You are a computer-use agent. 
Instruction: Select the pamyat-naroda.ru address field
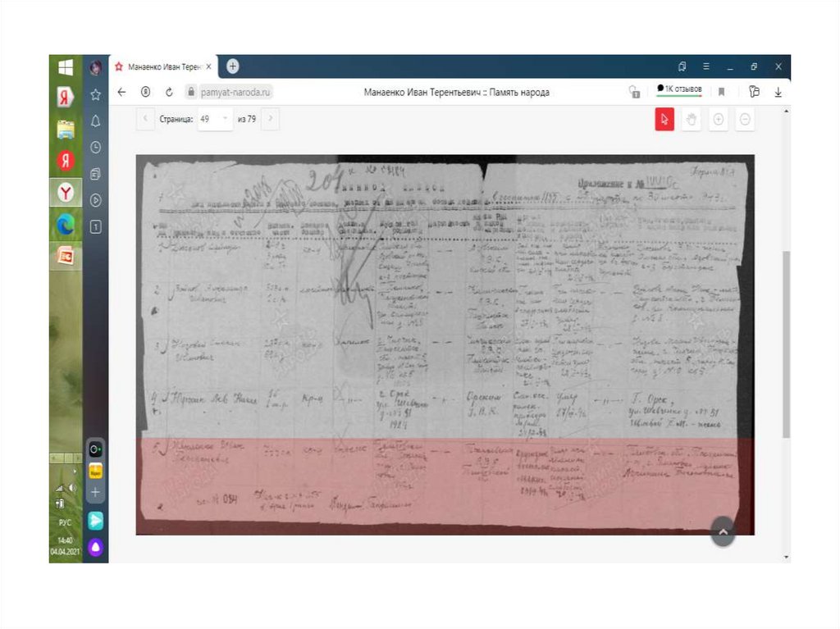[x=235, y=92]
